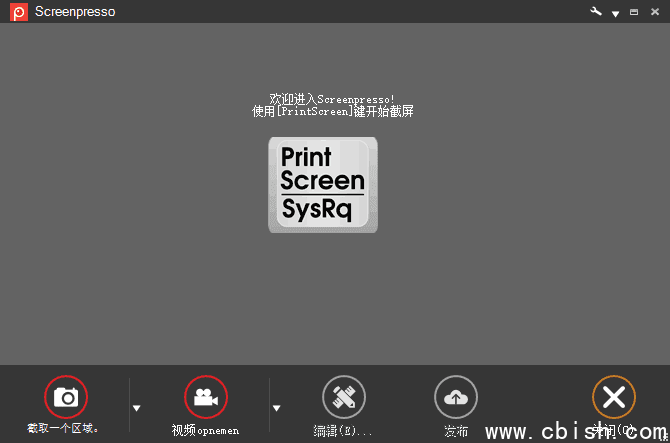
Task: Click the Print Screen SysRq key image
Action: pyautogui.click(x=322, y=185)
